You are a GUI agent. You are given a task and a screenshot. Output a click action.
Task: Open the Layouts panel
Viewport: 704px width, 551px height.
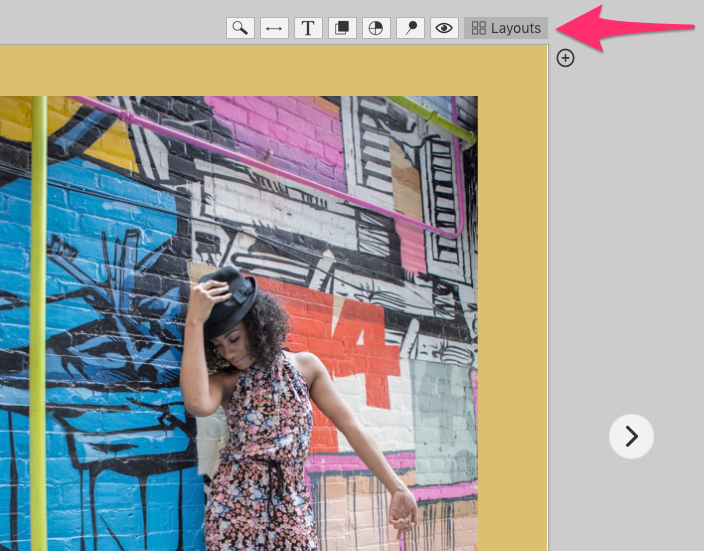506,28
